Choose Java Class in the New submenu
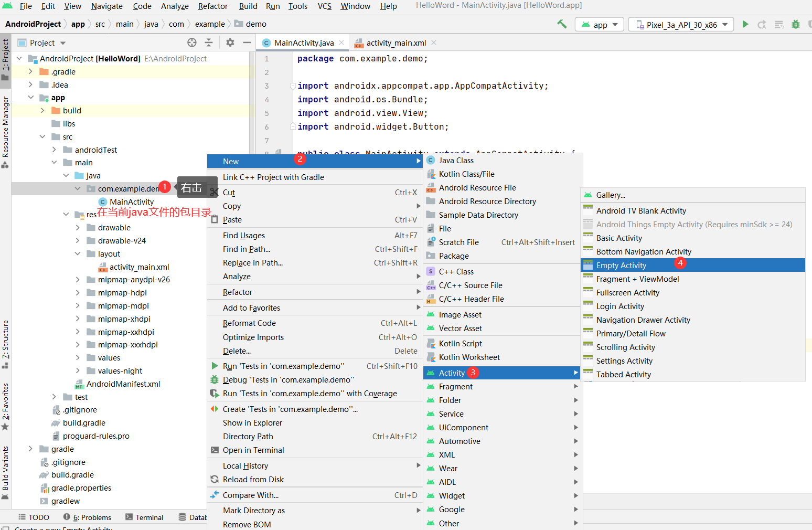The height and width of the screenshot is (530, 812). tap(456, 161)
